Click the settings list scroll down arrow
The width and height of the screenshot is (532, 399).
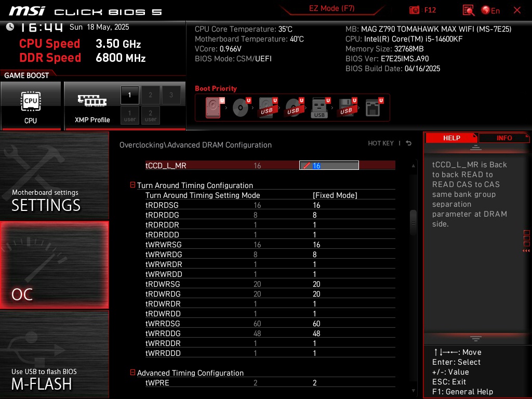coord(413,391)
